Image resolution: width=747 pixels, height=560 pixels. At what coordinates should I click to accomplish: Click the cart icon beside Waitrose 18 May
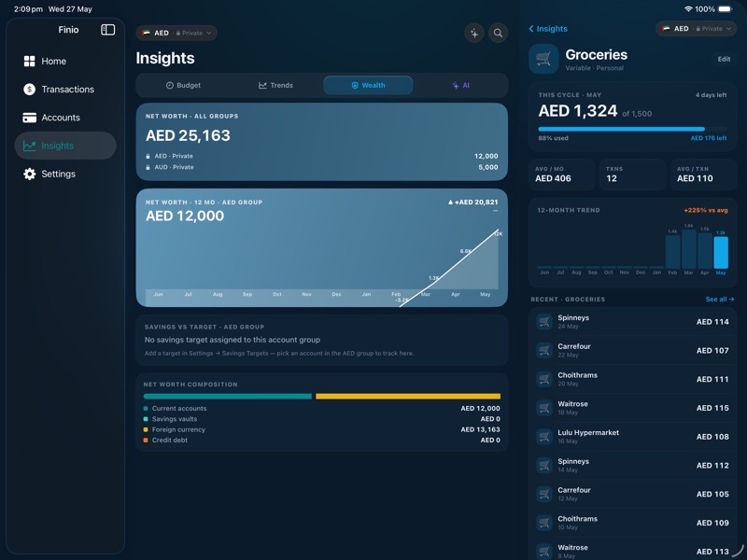(544, 408)
